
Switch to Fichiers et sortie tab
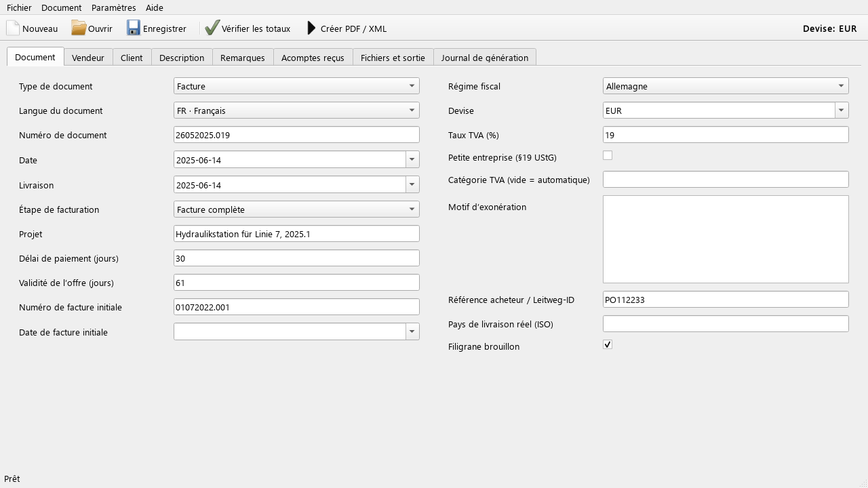tap(393, 58)
